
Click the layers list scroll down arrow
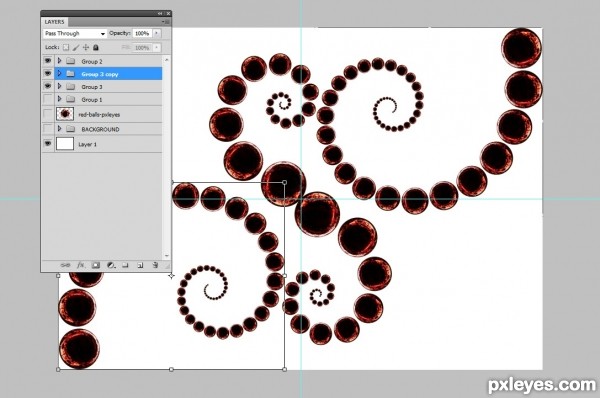click(x=166, y=255)
